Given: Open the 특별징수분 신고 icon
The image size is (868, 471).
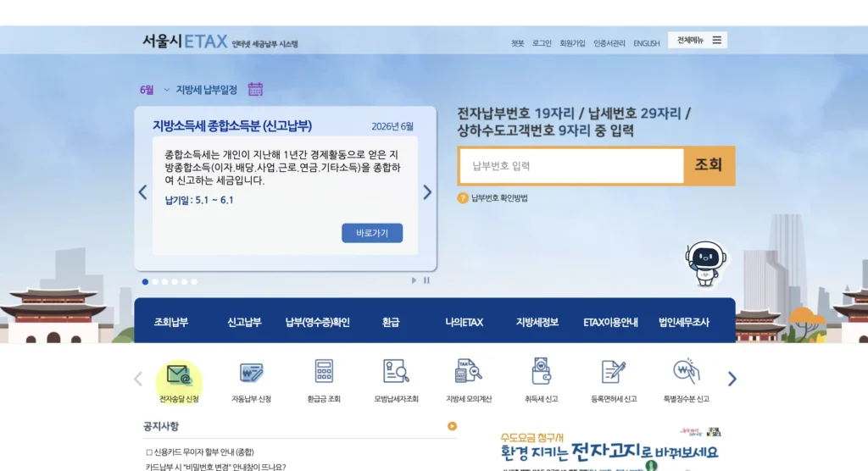Looking at the screenshot, I should 686,371.
